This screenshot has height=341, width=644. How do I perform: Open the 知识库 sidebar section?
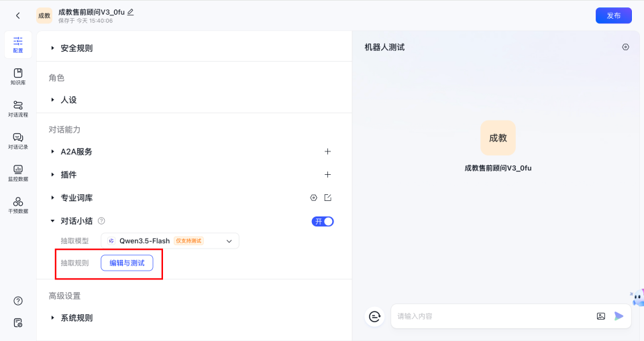point(18,77)
